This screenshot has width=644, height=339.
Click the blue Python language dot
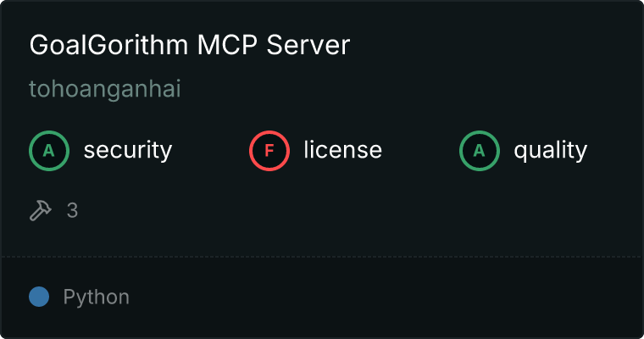pyautogui.click(x=39, y=297)
